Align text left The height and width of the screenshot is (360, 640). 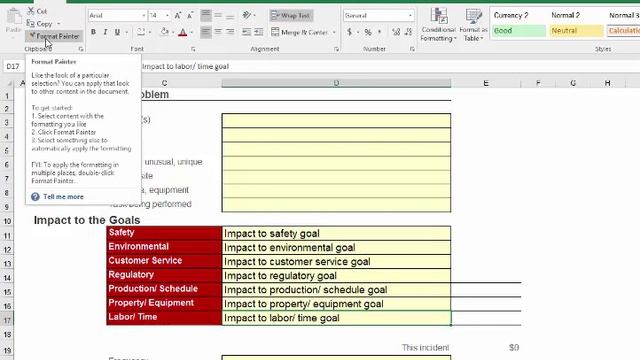pos(206,32)
